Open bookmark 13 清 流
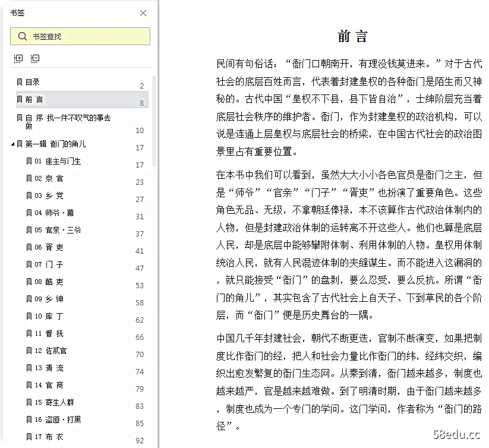Viewport: 489px width, 448px height. pos(49,368)
